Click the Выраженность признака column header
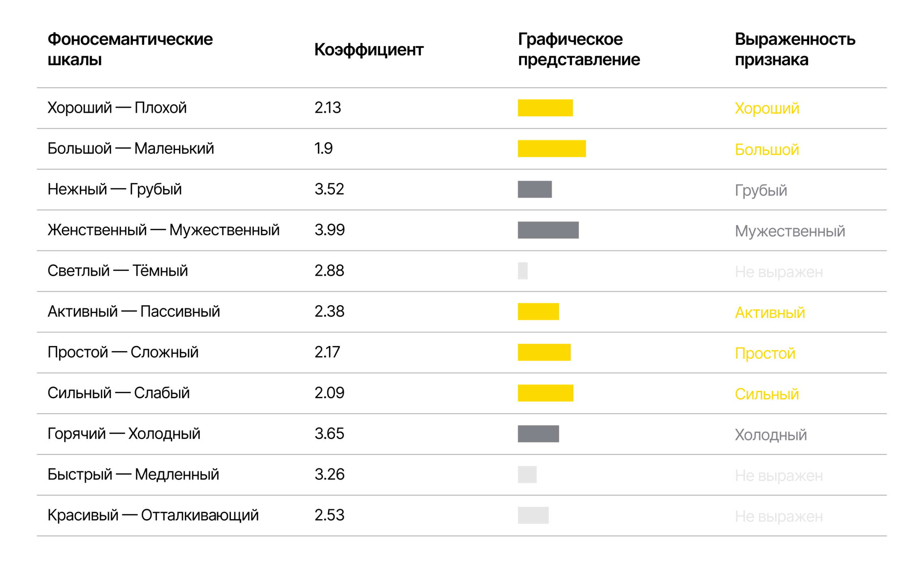 pos(795,49)
